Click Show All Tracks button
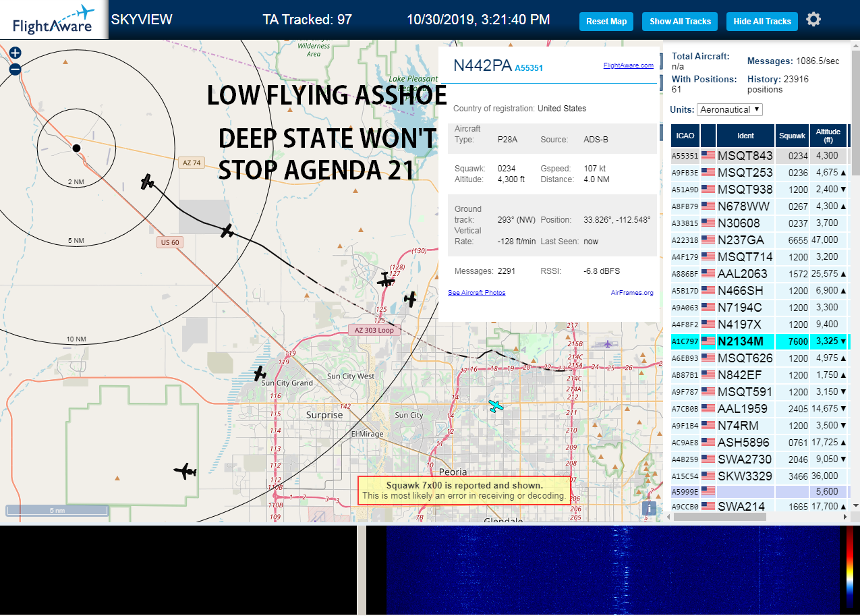The width and height of the screenshot is (860, 616). point(680,22)
